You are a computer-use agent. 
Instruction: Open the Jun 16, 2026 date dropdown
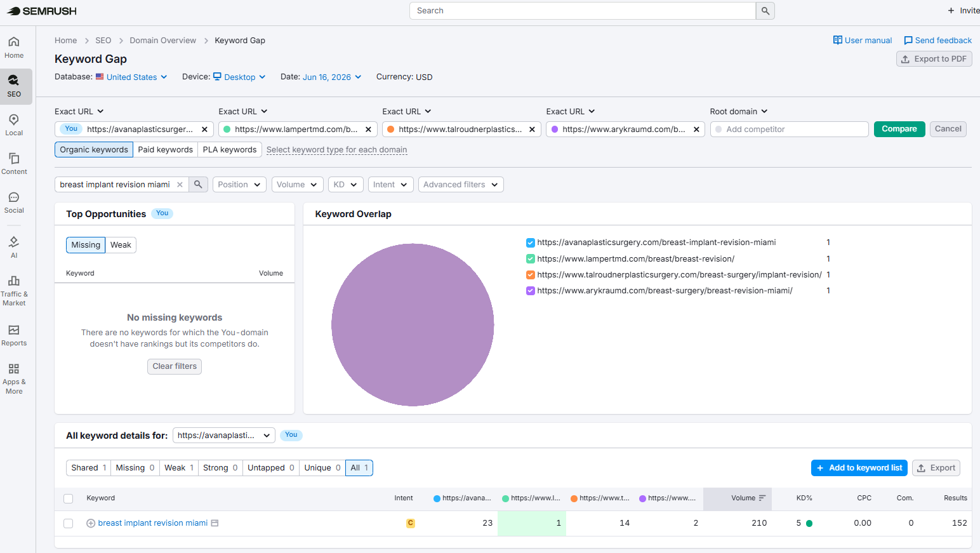click(332, 77)
